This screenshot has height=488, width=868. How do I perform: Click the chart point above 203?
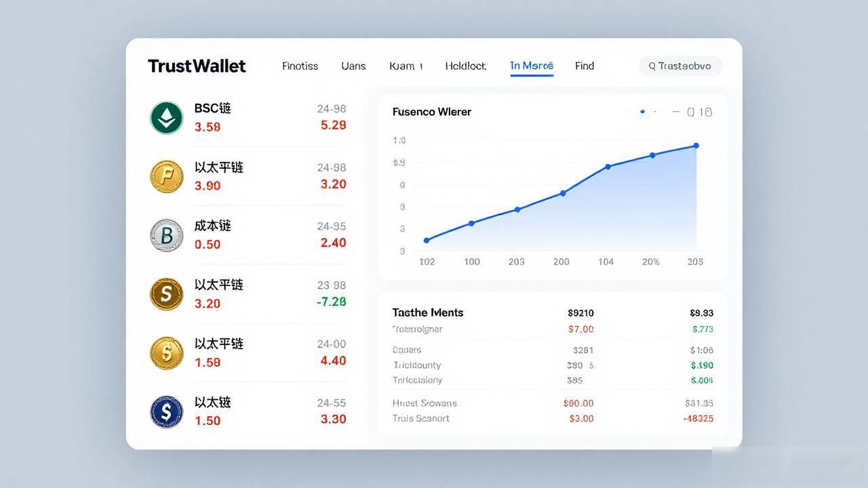click(x=517, y=209)
